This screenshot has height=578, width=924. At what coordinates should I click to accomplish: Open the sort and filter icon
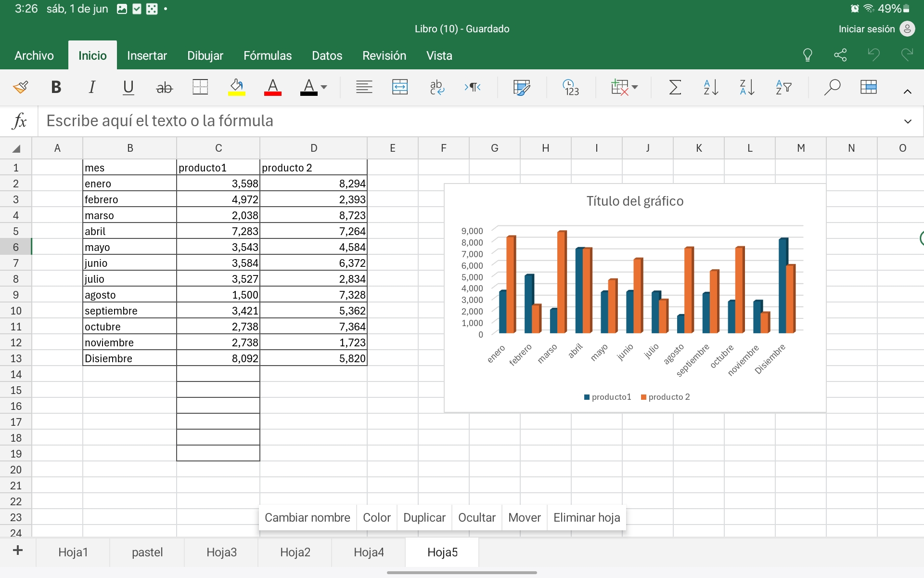point(783,87)
